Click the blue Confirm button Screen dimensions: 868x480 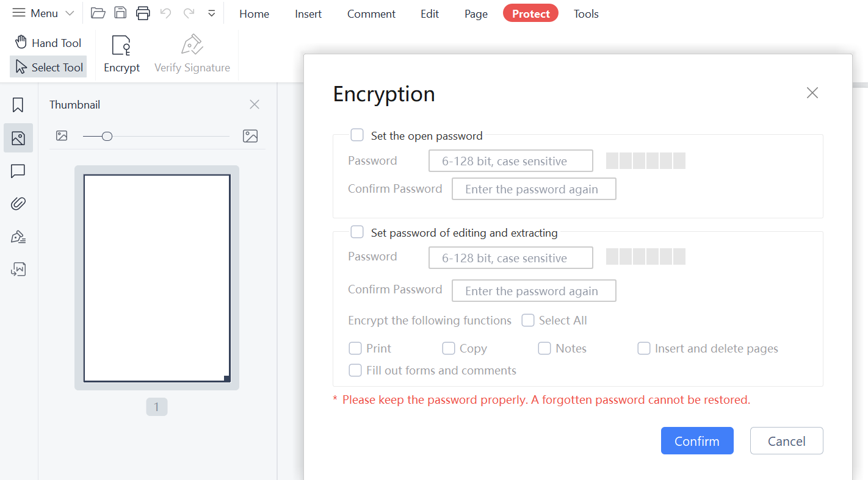pos(697,441)
